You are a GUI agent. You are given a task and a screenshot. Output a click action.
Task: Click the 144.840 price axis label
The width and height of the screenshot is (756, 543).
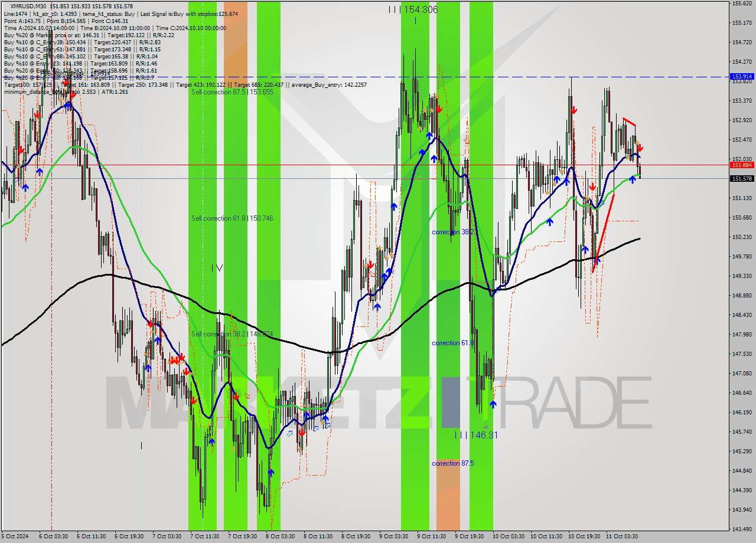(x=741, y=471)
